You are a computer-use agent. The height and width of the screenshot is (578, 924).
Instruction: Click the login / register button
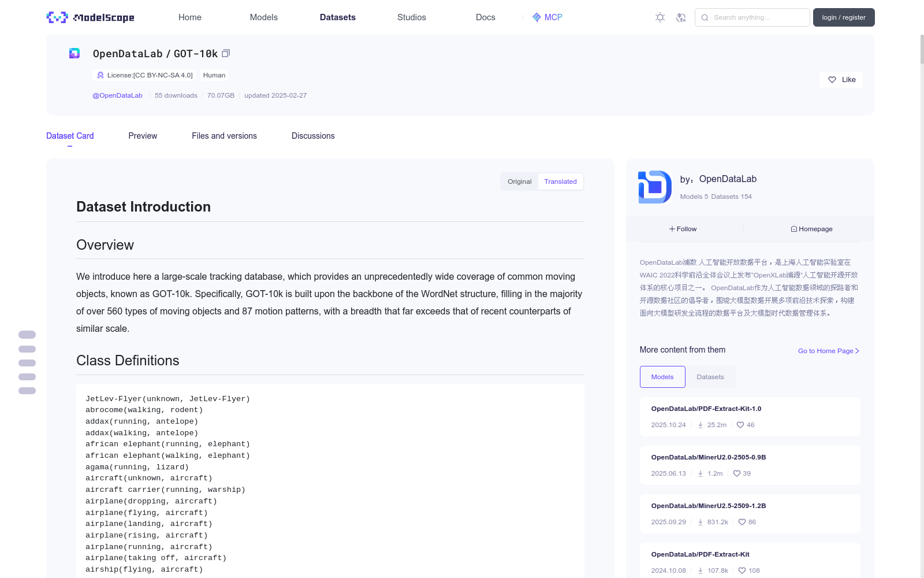point(844,17)
